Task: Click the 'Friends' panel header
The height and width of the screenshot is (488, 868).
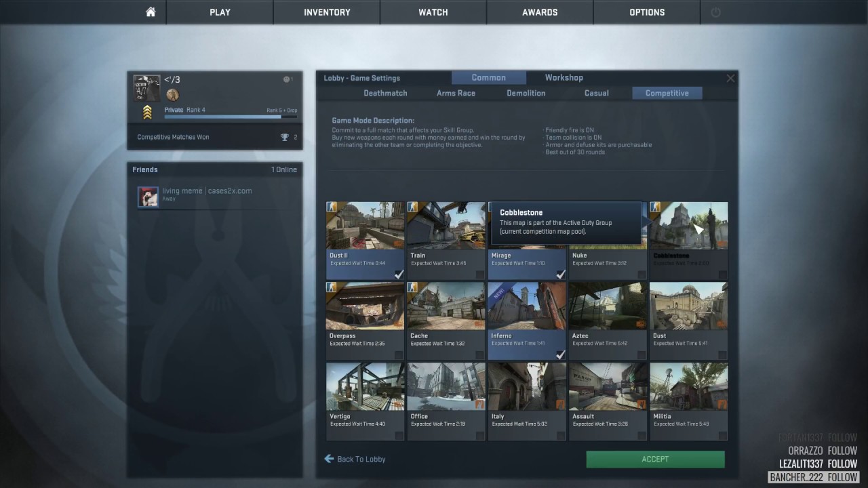Action: tap(145, 169)
